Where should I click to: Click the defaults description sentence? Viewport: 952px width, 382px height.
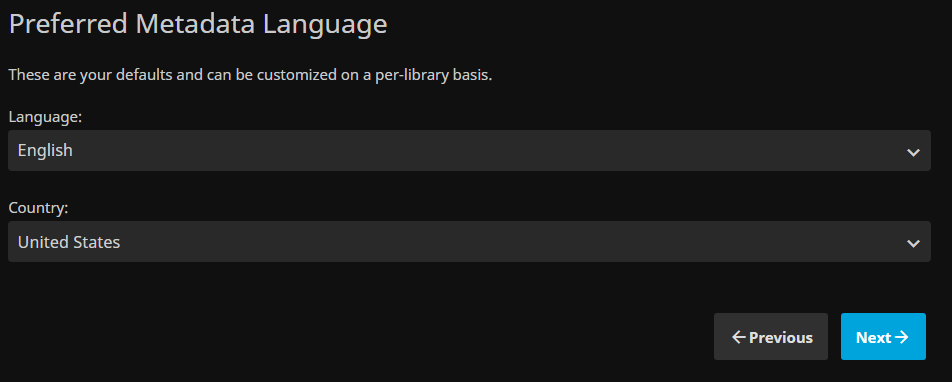[x=250, y=76]
